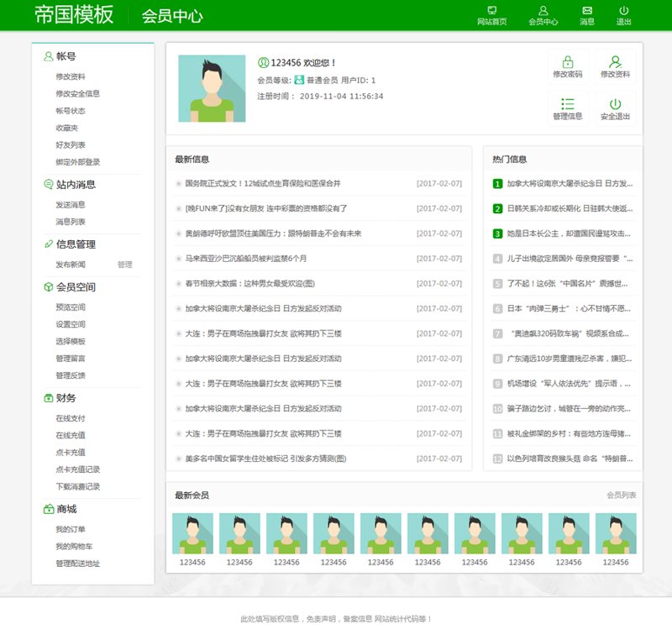Open 点卡充值 under 财务
Screen dimensions: 672x640
point(71,453)
